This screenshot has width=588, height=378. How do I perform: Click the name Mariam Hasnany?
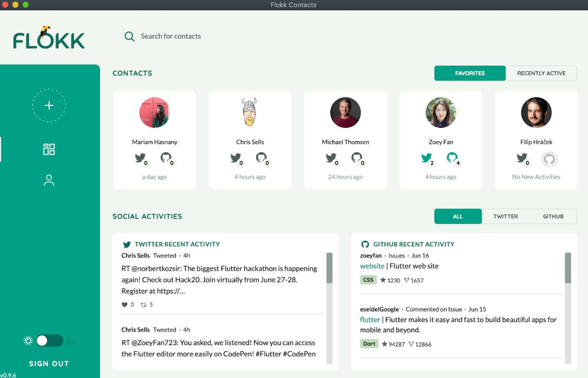pyautogui.click(x=155, y=142)
